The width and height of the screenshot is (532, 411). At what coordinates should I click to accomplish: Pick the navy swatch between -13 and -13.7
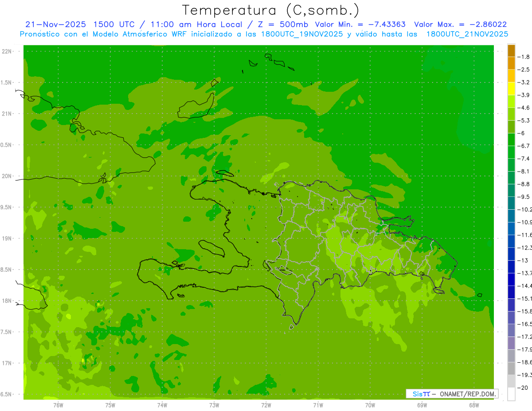pyautogui.click(x=511, y=267)
